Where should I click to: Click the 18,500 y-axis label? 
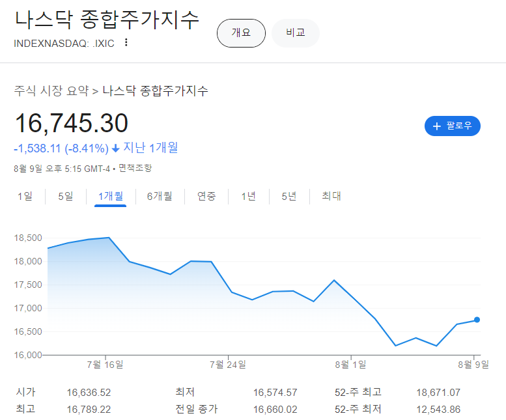(x=28, y=238)
